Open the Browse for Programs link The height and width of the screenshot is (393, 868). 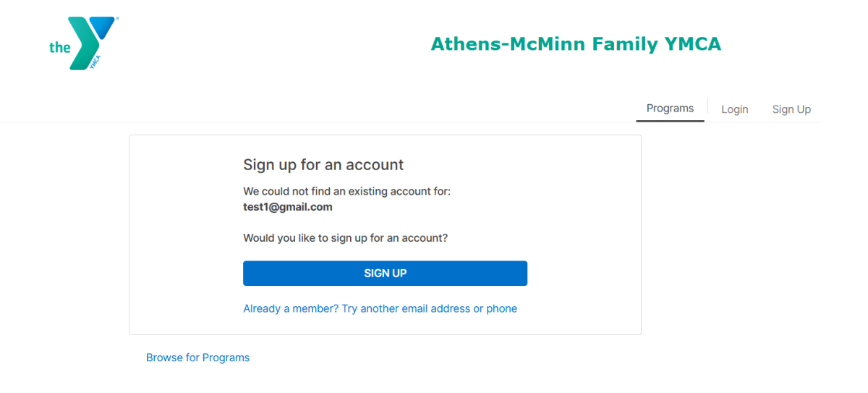pos(197,358)
